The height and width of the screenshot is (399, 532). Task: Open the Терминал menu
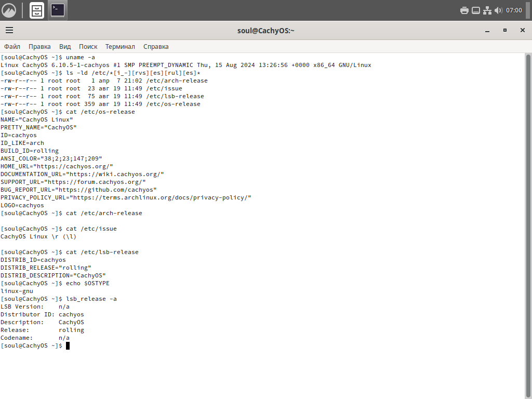(120, 46)
